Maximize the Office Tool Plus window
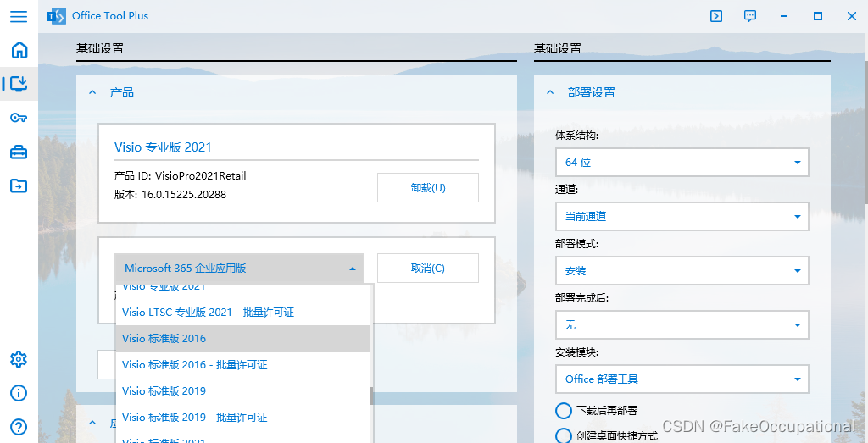 coord(818,16)
